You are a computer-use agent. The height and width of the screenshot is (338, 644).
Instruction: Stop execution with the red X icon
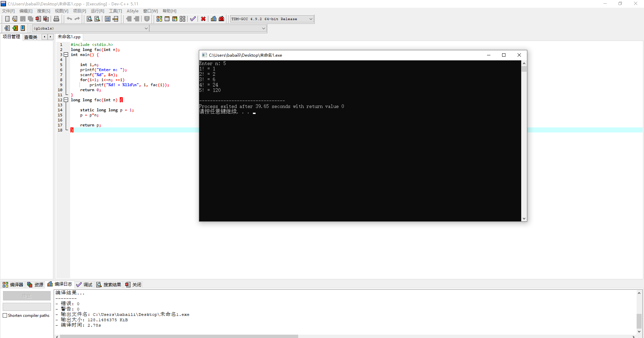tap(203, 19)
